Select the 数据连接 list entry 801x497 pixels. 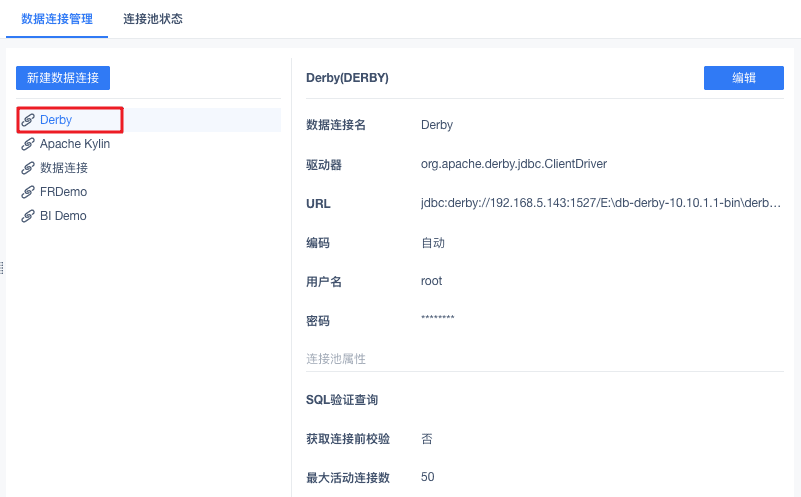coord(64,168)
